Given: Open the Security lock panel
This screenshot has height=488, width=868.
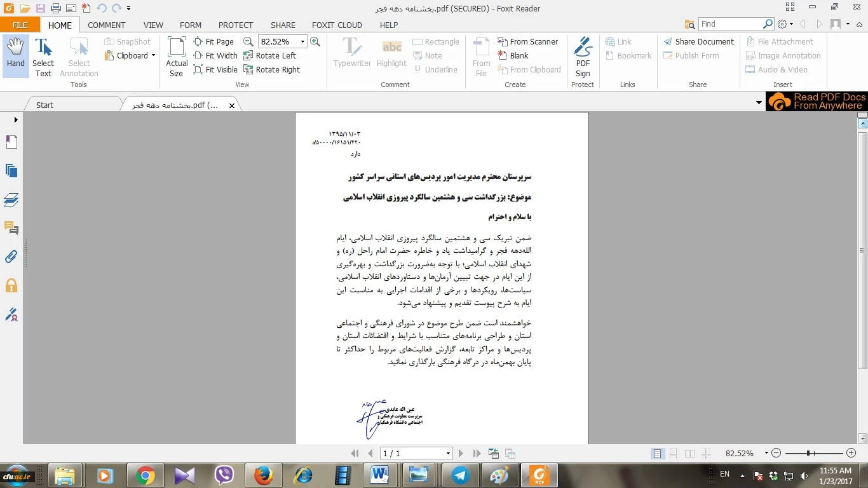Looking at the screenshot, I should 11,285.
